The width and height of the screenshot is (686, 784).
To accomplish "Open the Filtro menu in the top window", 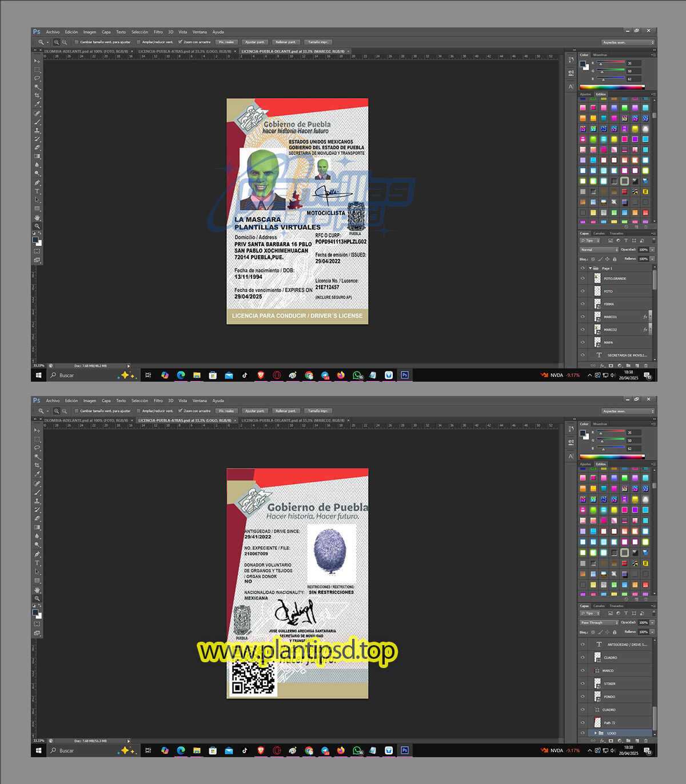I will (x=158, y=32).
